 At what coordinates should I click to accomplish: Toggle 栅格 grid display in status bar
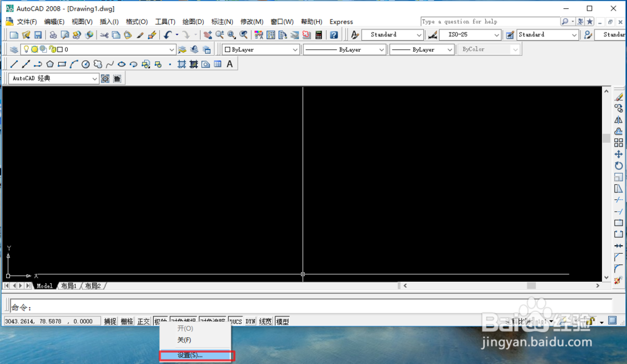coord(127,321)
